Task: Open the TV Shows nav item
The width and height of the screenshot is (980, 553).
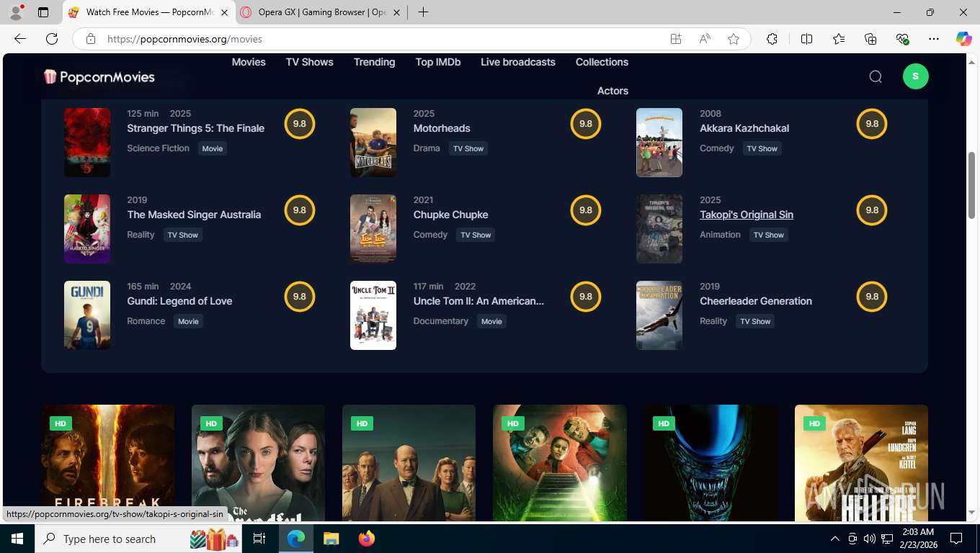Action: 310,62
